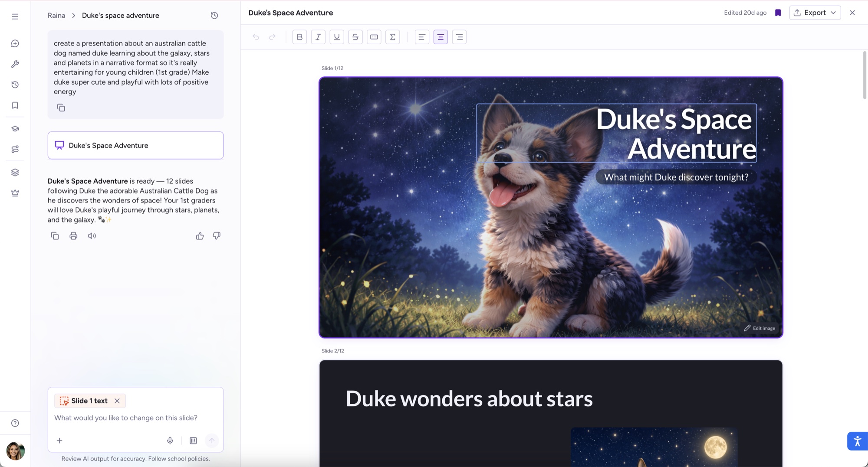
Task: Click the vertical scrollbar of the slide editor
Action: (865, 75)
